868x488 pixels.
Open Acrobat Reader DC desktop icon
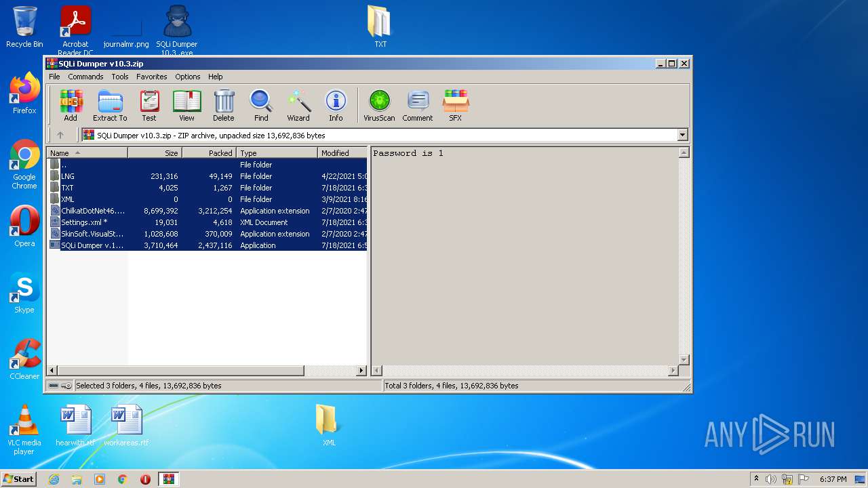pos(75,30)
